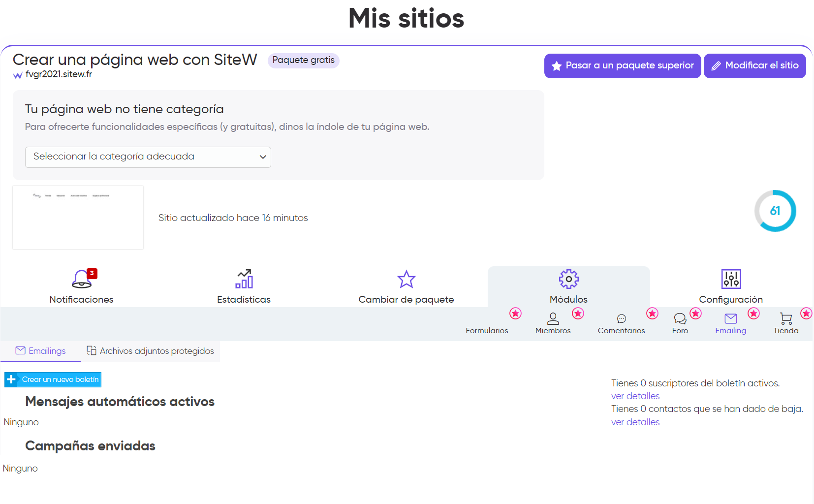Click the SiteW logo beside fvgr2021.sitew.fr
814x504 pixels.
[x=18, y=75]
